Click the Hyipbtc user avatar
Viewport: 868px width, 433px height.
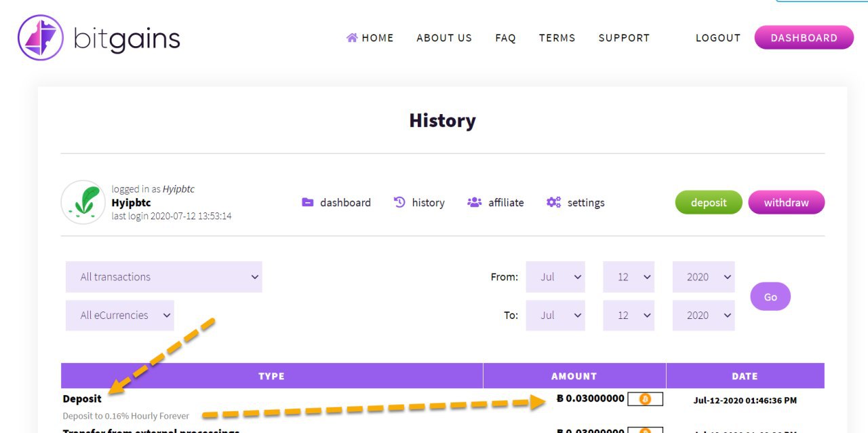tap(83, 202)
